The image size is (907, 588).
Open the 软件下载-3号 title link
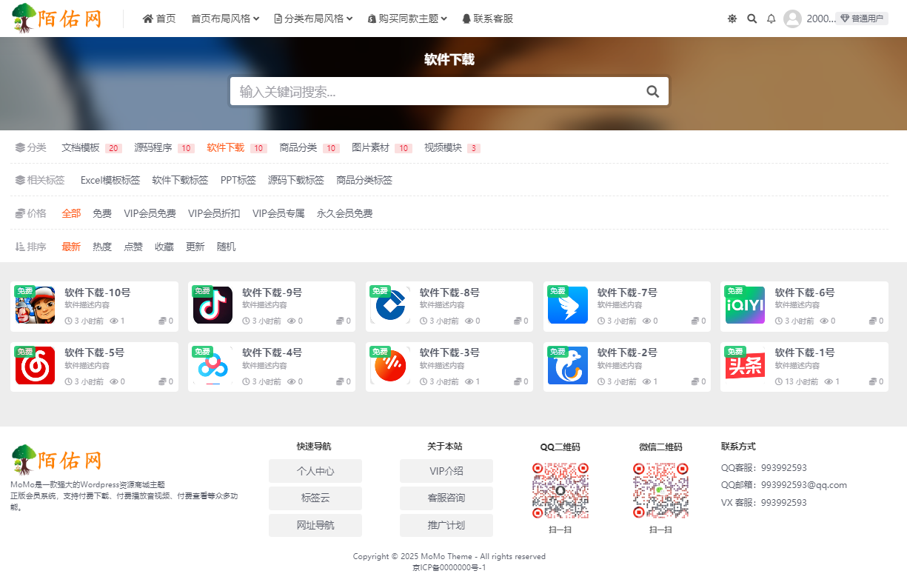449,353
